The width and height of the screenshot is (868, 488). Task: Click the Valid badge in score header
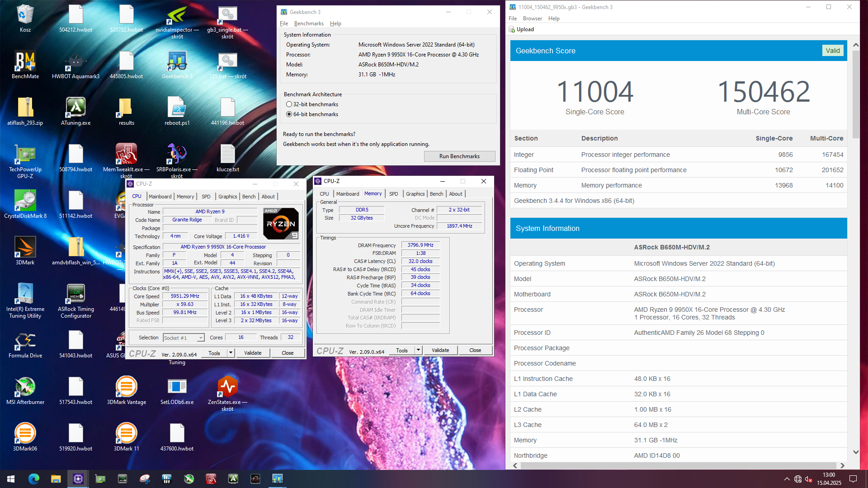[833, 51]
